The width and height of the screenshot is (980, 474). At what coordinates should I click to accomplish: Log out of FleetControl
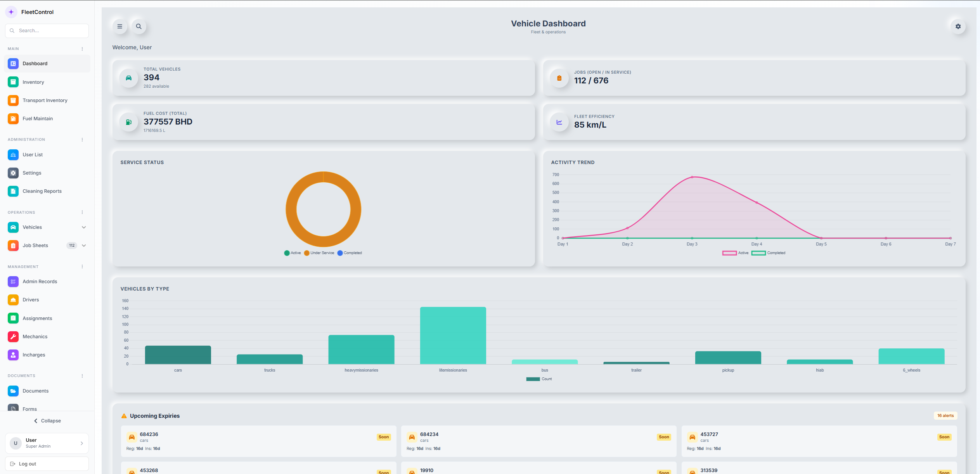pos(47,464)
